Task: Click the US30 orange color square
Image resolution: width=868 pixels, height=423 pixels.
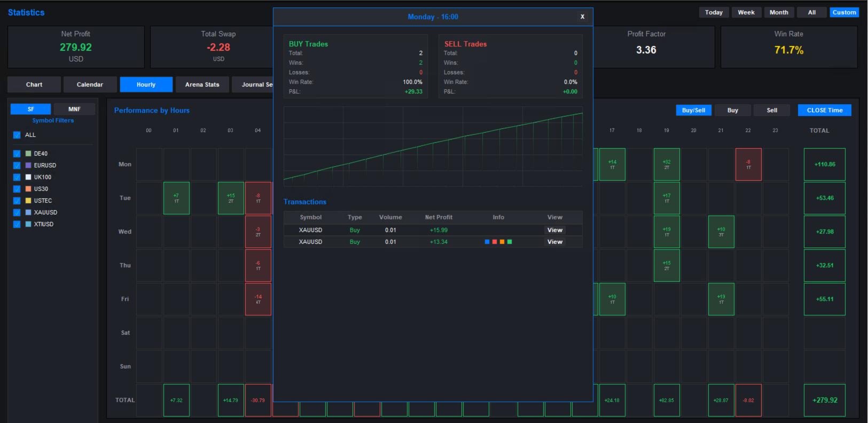Action: pyautogui.click(x=28, y=189)
